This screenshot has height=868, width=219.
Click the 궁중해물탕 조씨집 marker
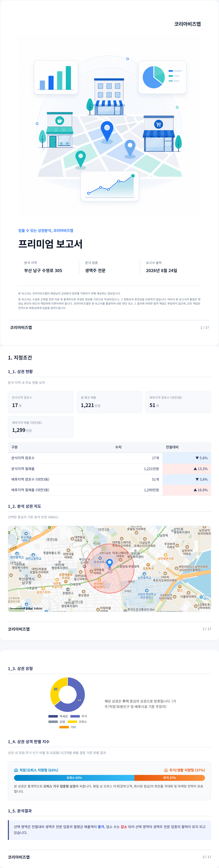click(x=66, y=582)
